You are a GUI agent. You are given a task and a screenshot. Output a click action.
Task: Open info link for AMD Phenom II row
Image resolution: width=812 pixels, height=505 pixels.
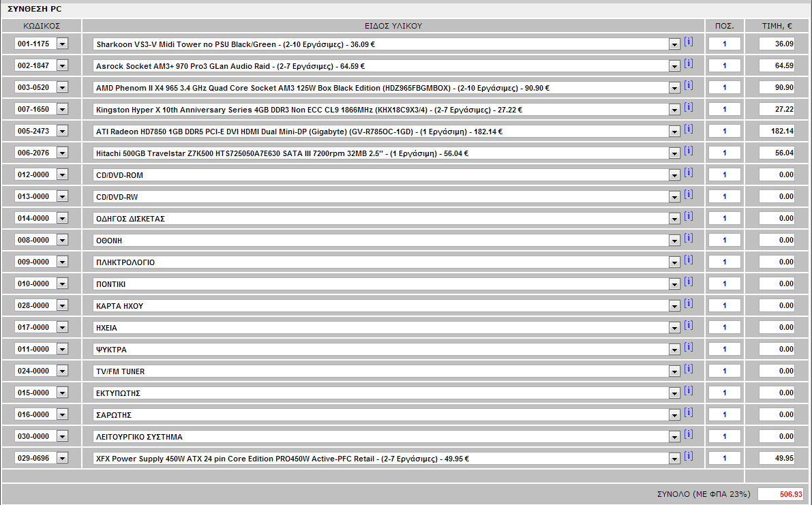coord(688,85)
